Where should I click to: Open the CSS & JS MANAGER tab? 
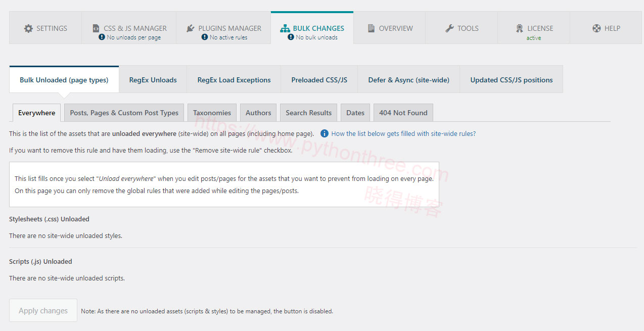pos(129,28)
